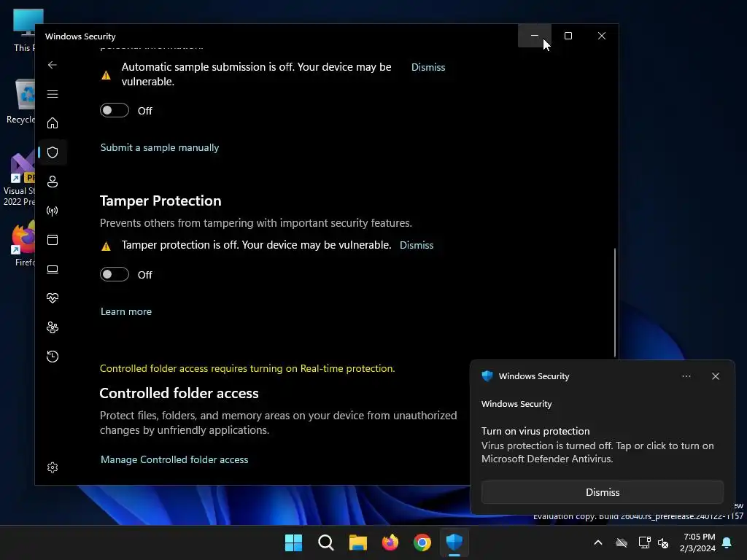Close the Windows Security notification toast
Image resolution: width=747 pixels, height=560 pixels.
click(715, 376)
